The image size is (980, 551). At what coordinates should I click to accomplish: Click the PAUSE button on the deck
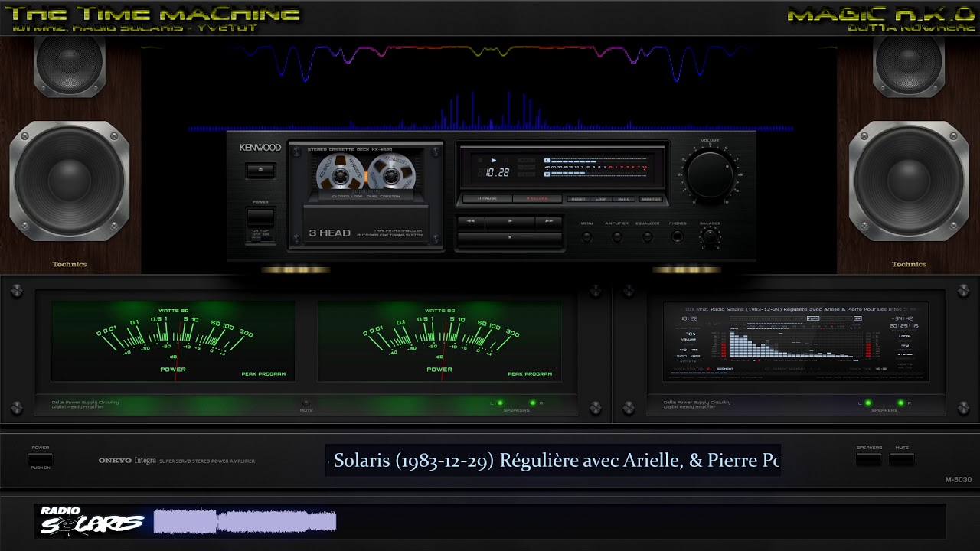pos(487,199)
